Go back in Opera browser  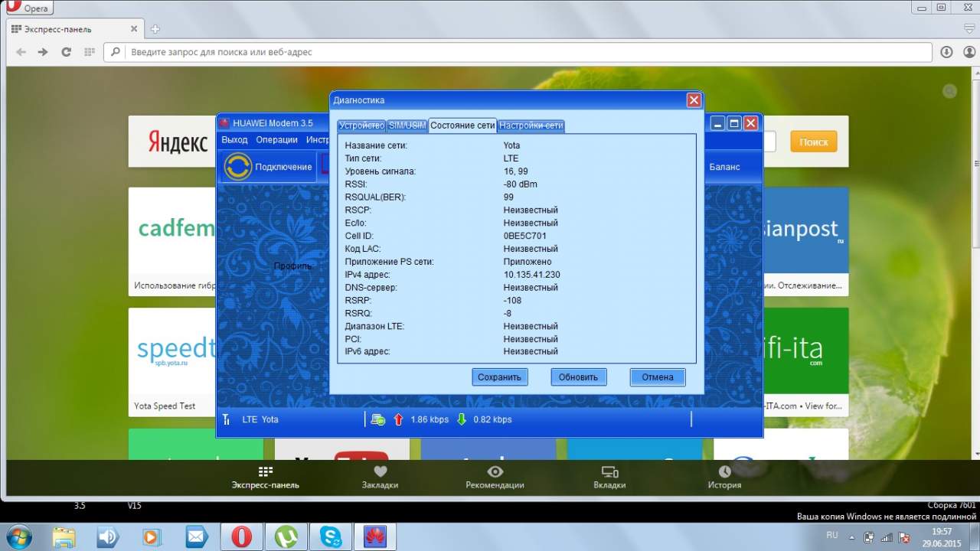click(x=21, y=52)
